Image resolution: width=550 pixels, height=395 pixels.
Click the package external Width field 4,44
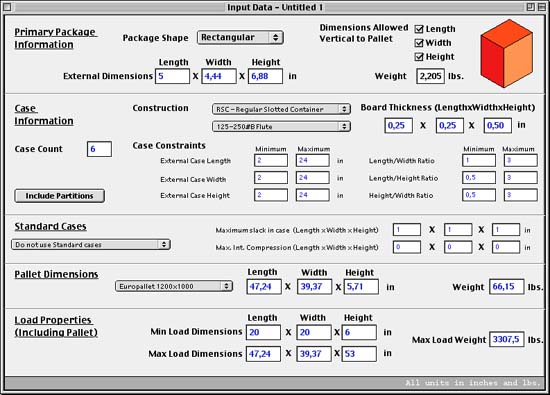tap(219, 76)
